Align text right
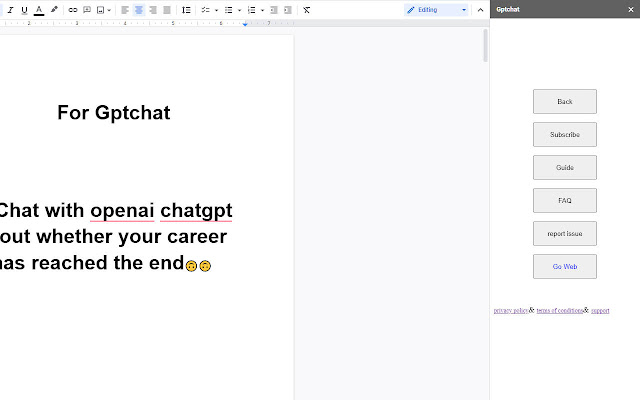The height and width of the screenshot is (400, 640). 153,10
